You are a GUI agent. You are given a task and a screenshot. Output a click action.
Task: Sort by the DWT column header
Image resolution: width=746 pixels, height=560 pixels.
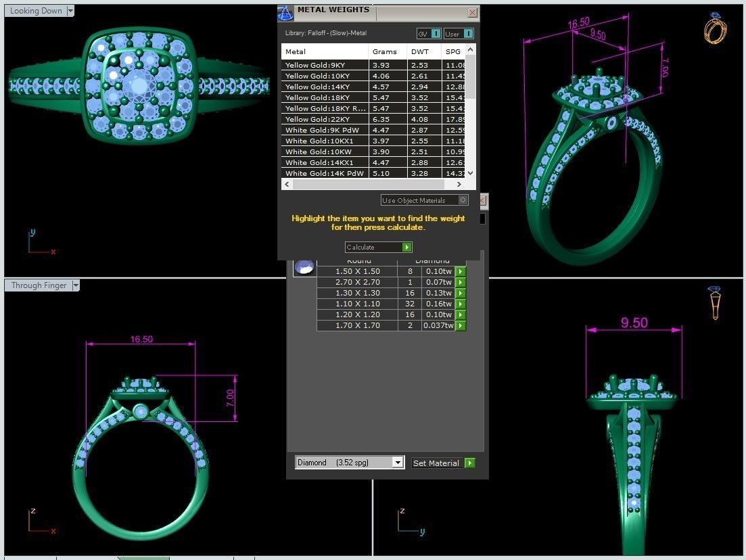tap(424, 51)
